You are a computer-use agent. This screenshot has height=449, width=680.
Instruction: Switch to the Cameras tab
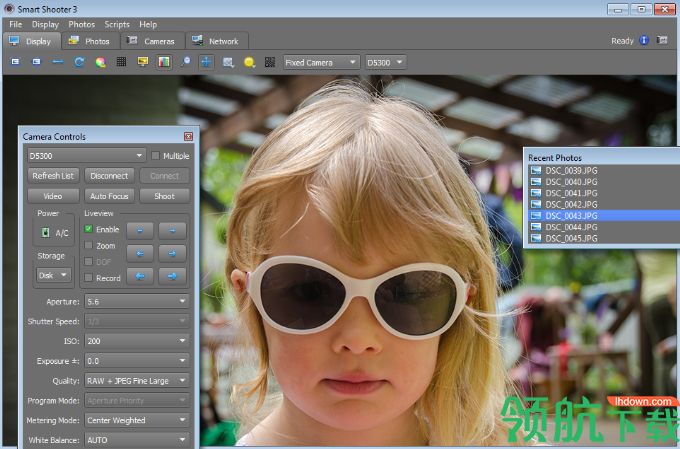point(151,41)
